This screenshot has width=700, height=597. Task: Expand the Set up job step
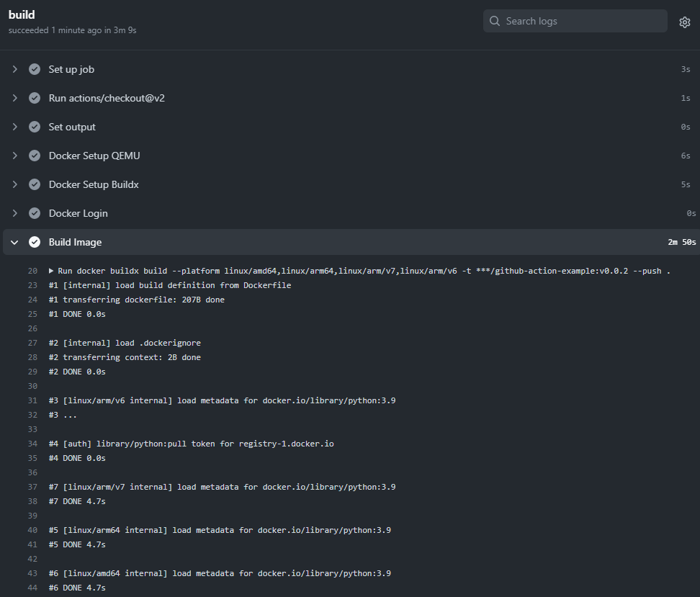pos(14,69)
